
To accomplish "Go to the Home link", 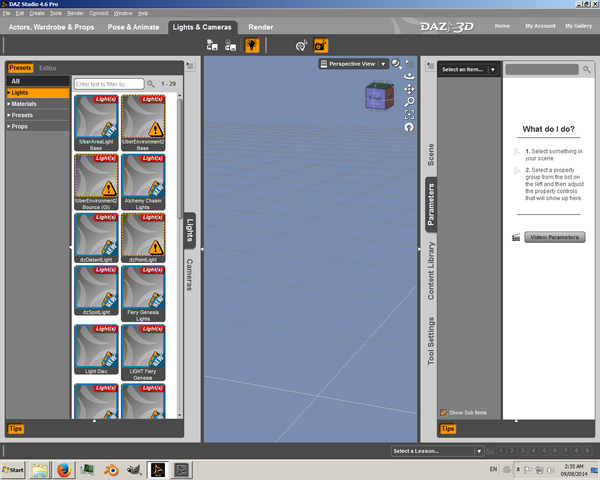I will [502, 26].
